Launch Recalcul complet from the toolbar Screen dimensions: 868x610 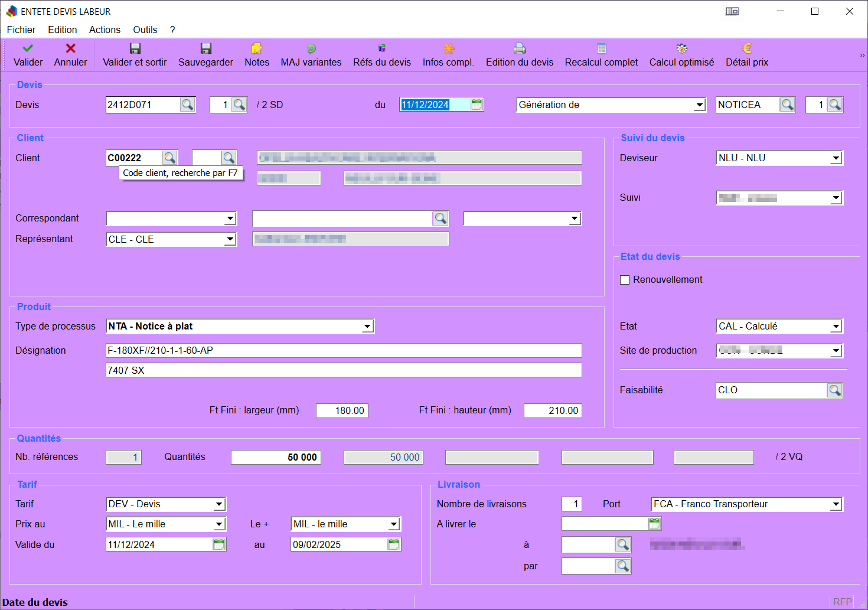pos(601,49)
